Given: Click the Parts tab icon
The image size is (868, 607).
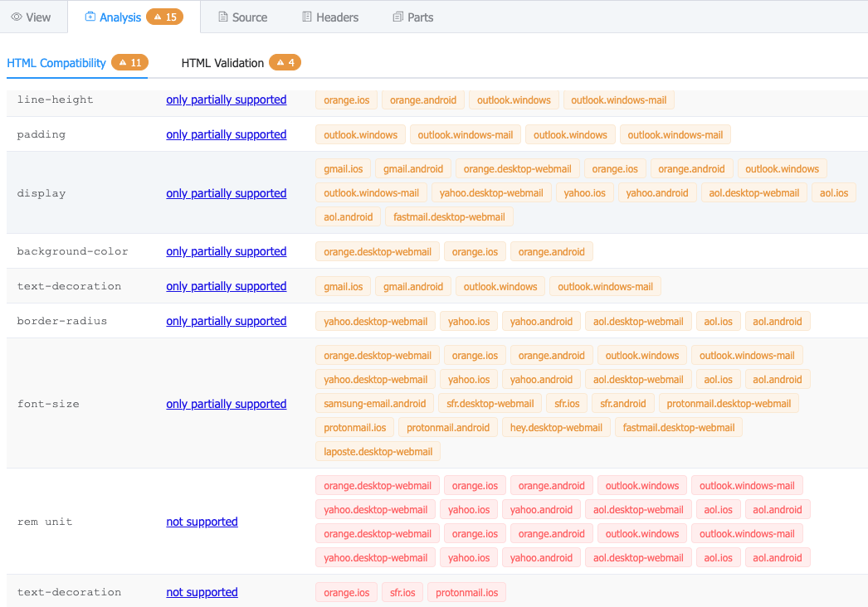Looking at the screenshot, I should (x=398, y=17).
